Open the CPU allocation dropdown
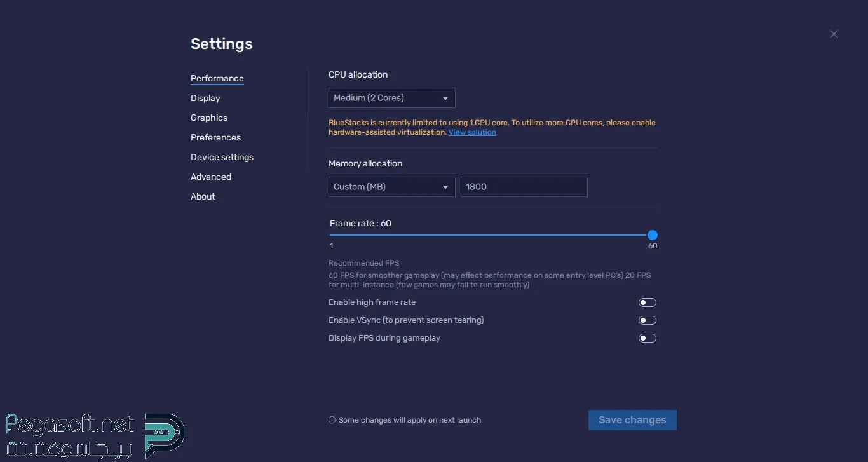 click(x=391, y=98)
